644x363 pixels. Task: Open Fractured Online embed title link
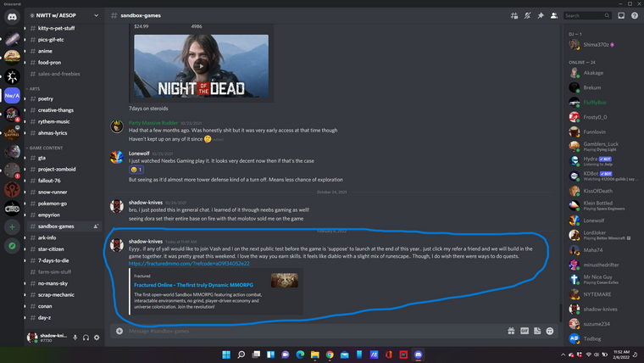click(193, 285)
